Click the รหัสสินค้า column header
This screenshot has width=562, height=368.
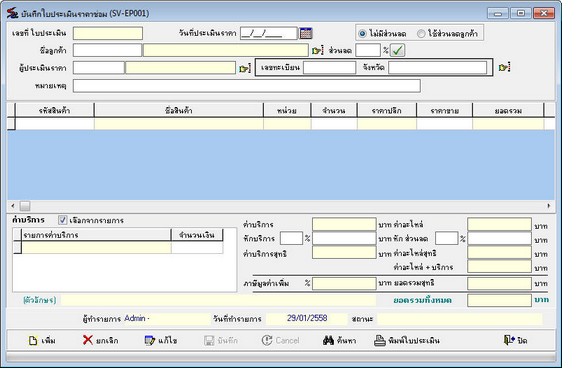point(54,110)
